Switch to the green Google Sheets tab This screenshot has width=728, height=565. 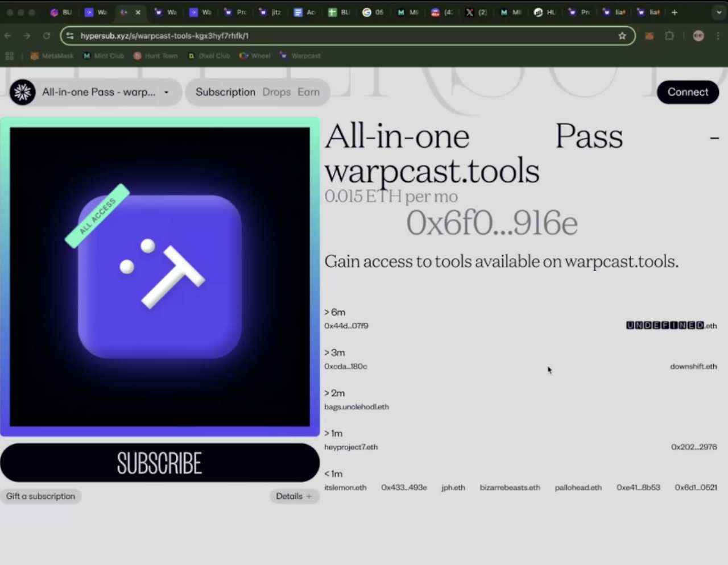pyautogui.click(x=339, y=12)
